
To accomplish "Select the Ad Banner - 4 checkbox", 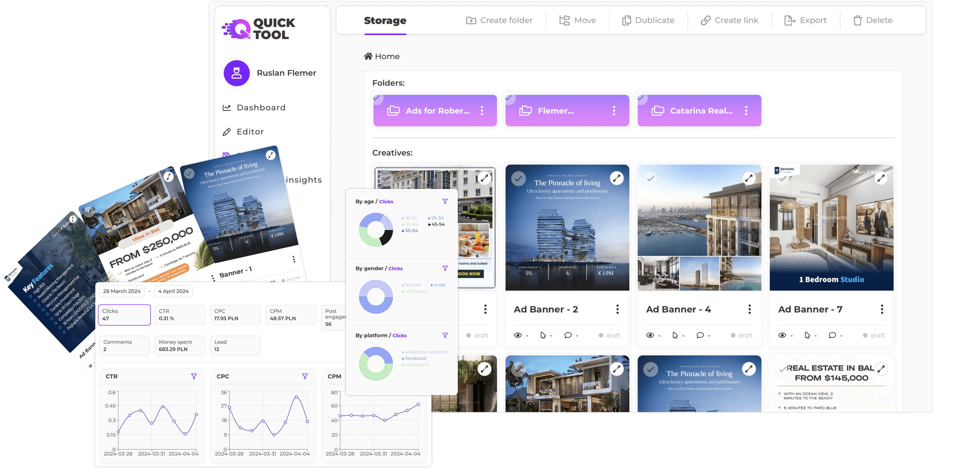I will [x=651, y=178].
